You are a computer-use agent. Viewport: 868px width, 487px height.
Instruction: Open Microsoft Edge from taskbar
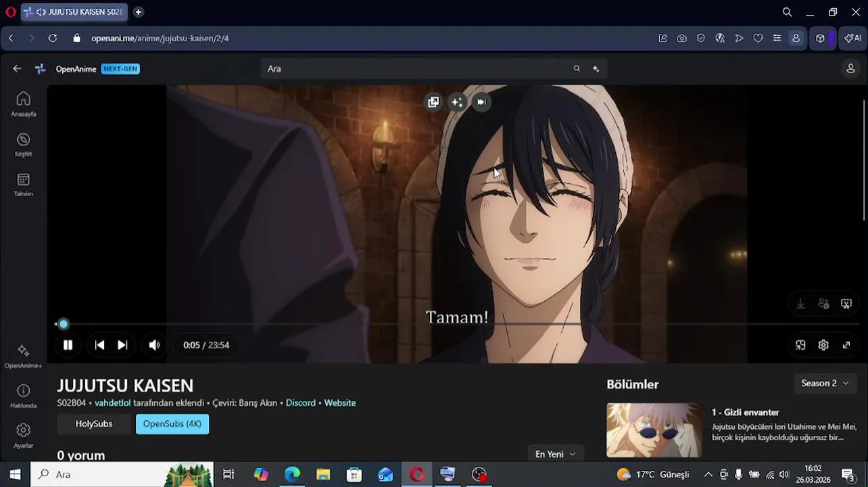[x=292, y=474]
